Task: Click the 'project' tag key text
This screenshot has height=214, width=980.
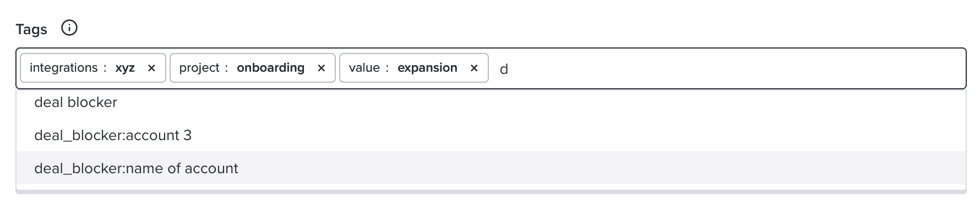Action: [199, 68]
